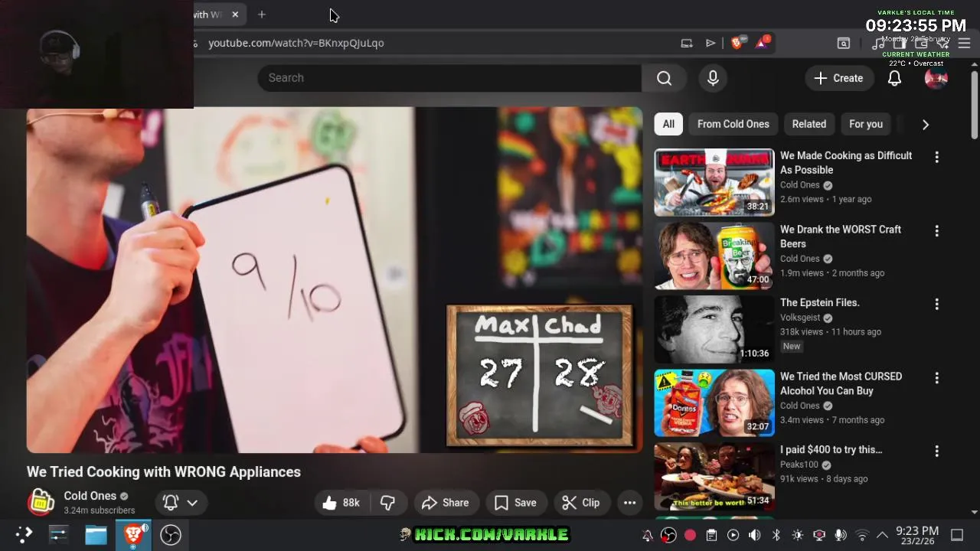Screen dimensions: 980x551
Task: Open the file manager from taskbar
Action: (96, 534)
